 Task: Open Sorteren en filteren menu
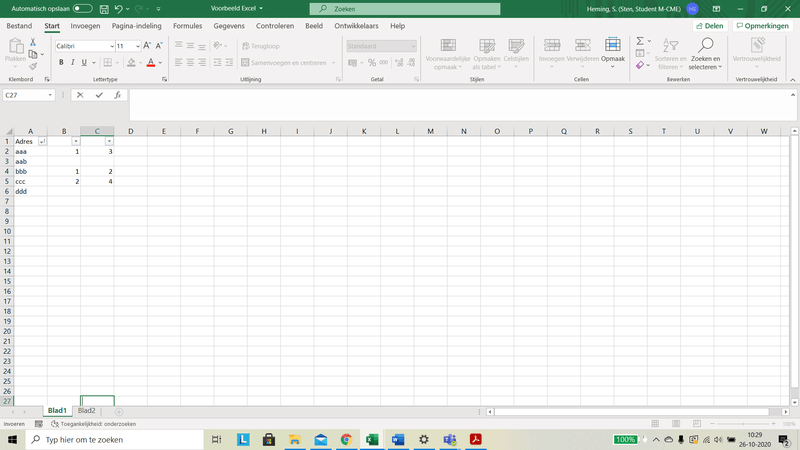tap(670, 53)
